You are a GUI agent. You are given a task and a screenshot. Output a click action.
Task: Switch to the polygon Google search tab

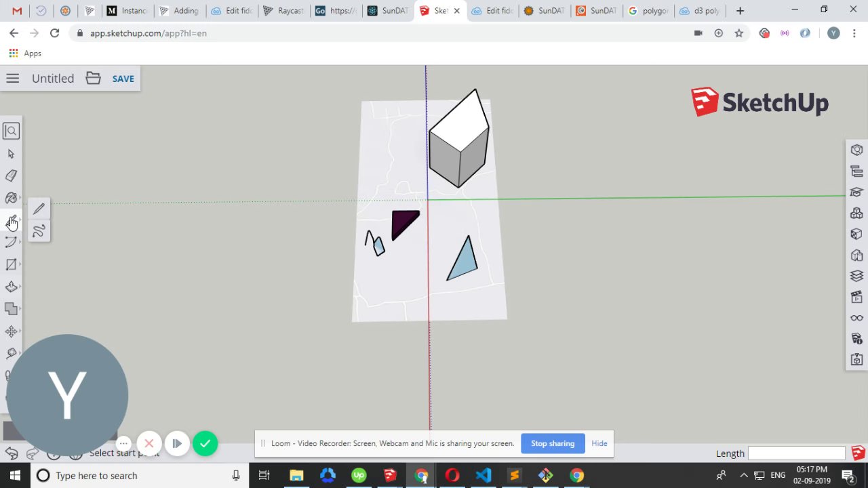pos(649,11)
